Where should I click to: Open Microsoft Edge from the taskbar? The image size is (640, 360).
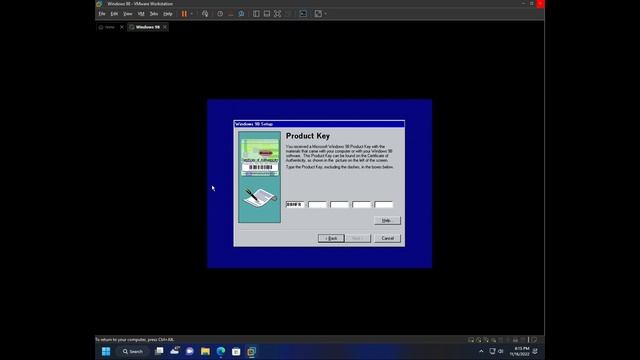221,351
